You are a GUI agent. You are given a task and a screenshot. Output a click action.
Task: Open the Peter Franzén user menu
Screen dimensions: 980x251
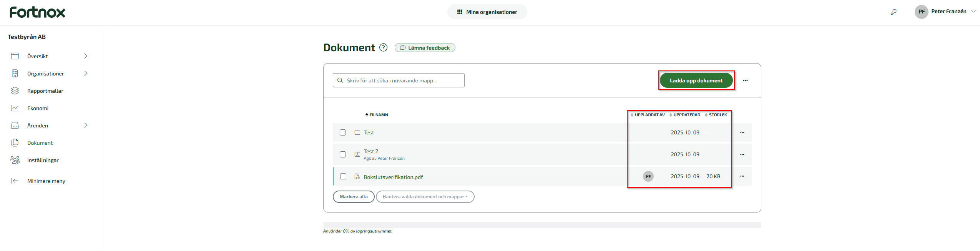coord(945,12)
